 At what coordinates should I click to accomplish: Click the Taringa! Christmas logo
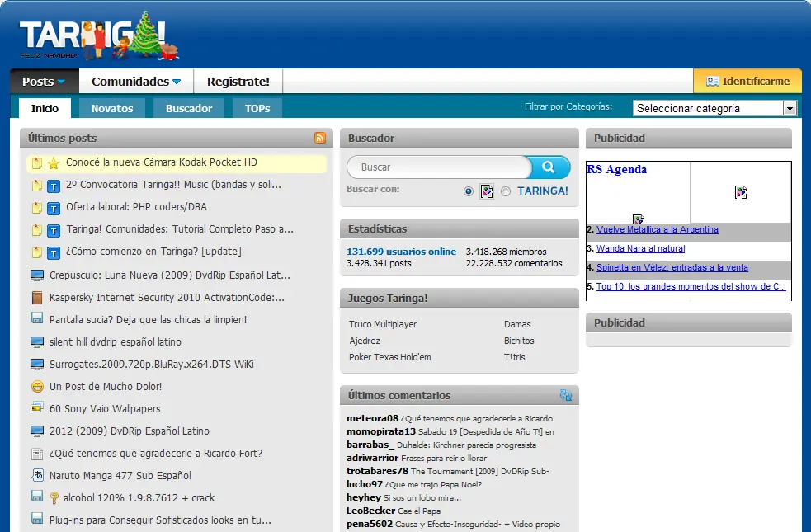coord(99,36)
